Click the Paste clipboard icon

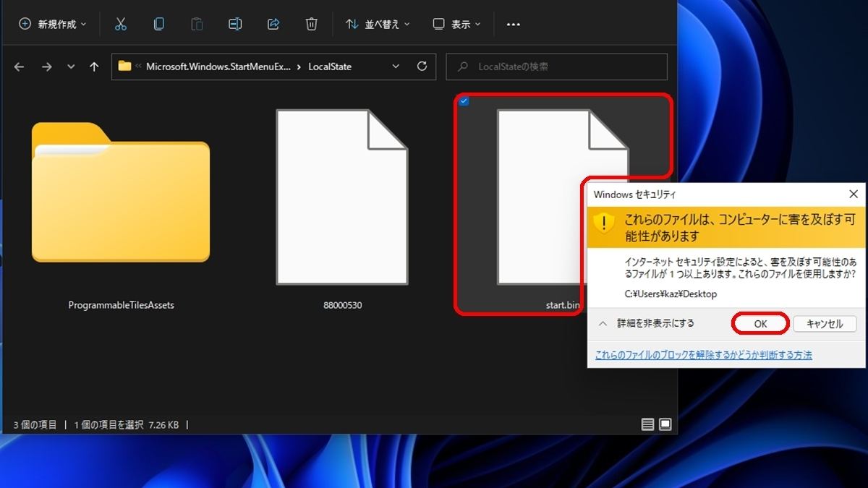(x=197, y=24)
